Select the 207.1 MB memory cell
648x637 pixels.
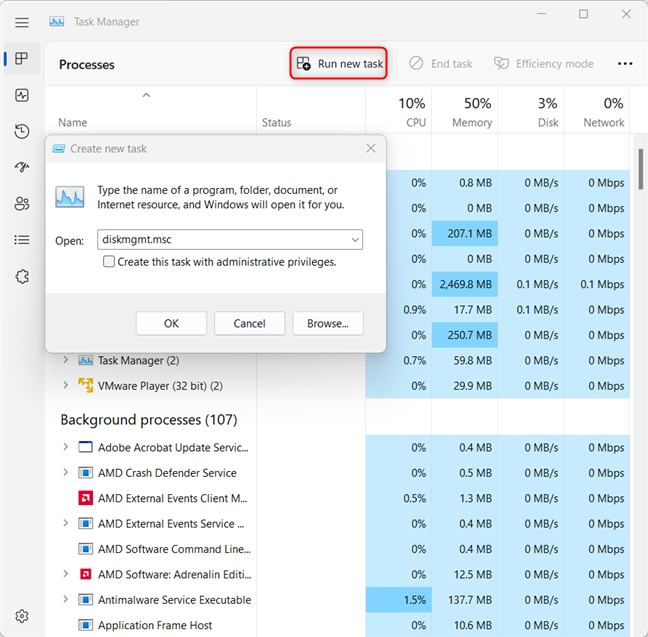pos(465,234)
